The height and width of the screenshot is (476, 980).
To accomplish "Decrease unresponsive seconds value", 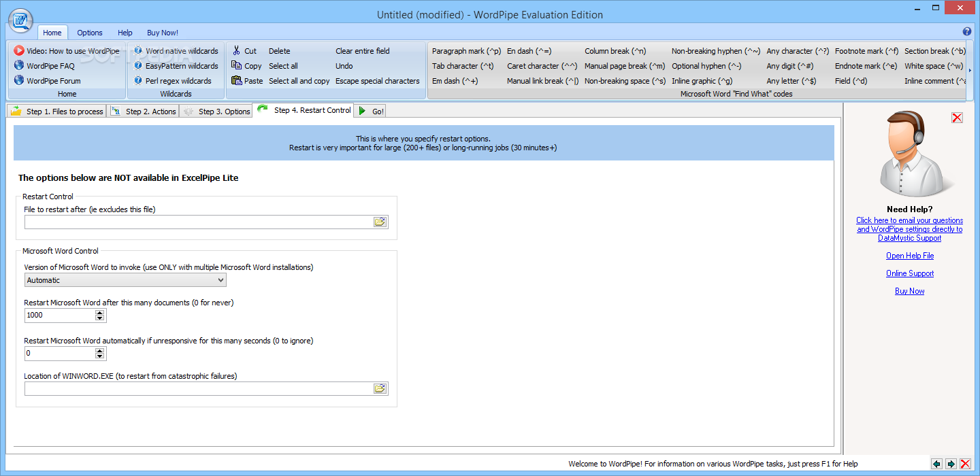I will (100, 356).
